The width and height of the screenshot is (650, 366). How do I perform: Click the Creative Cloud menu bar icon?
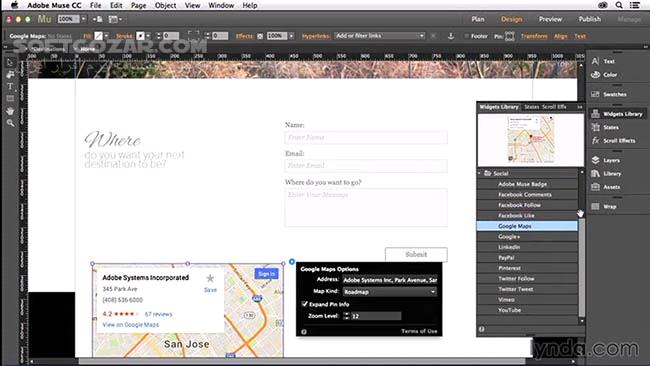(603, 5)
